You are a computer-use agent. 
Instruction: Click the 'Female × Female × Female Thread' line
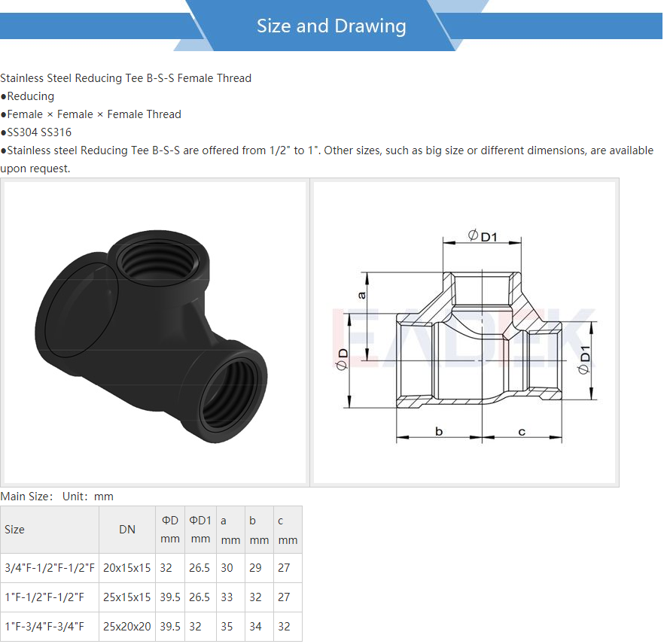click(94, 114)
